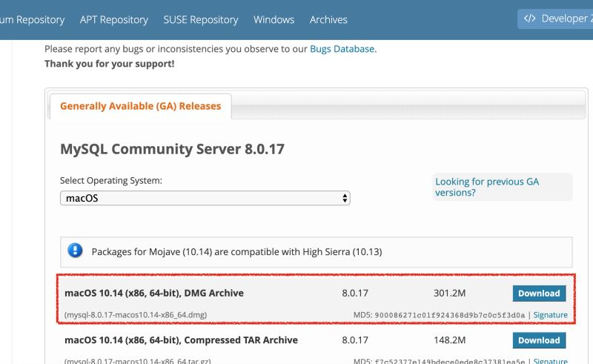Click the MySQL Community Server 8.0.17 heading

click(172, 149)
